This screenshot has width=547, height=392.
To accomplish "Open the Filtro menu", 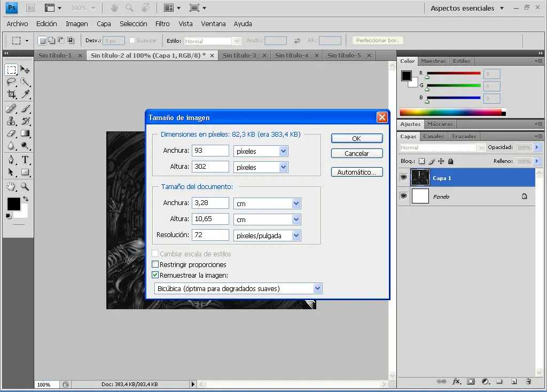I will pyautogui.click(x=162, y=23).
